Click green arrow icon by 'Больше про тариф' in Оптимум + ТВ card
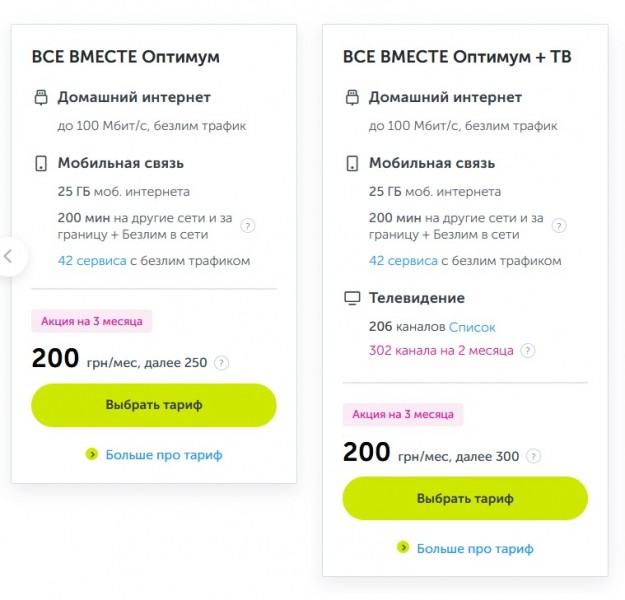 pos(403,548)
